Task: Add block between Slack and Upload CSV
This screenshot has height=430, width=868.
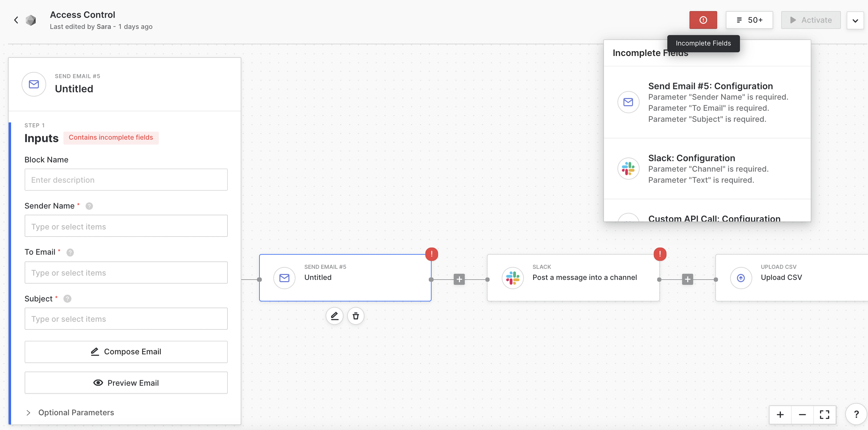Action: pos(687,279)
